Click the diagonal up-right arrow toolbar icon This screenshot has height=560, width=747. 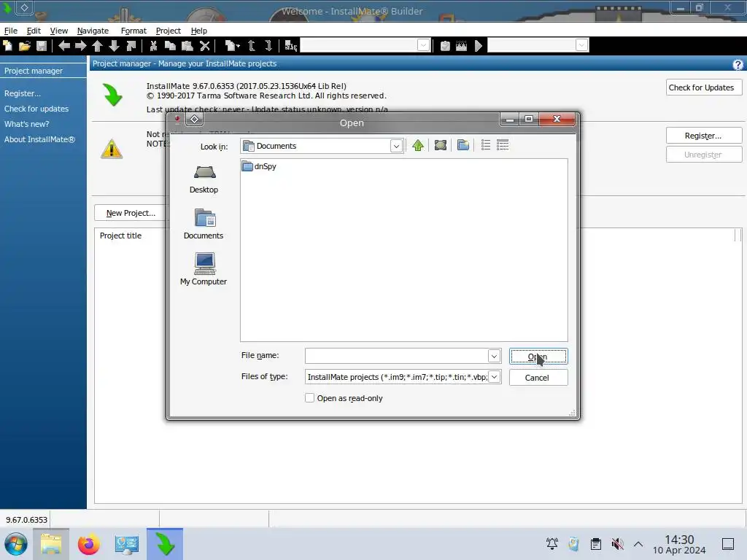tap(131, 46)
